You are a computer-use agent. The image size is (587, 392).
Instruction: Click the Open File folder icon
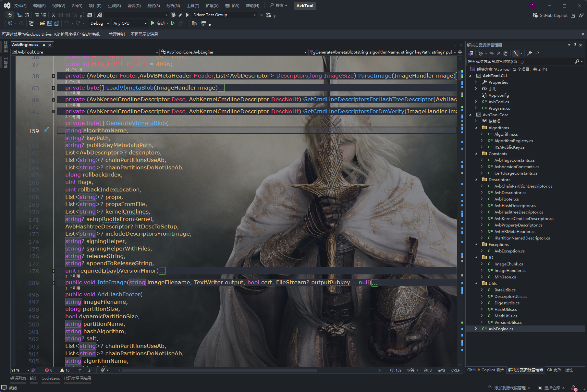[42, 23]
